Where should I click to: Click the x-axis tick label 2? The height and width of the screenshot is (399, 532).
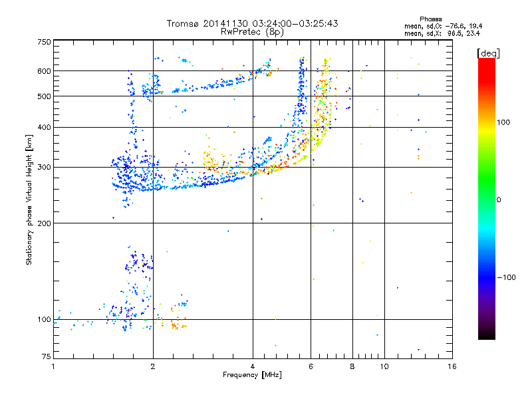pyautogui.click(x=153, y=366)
